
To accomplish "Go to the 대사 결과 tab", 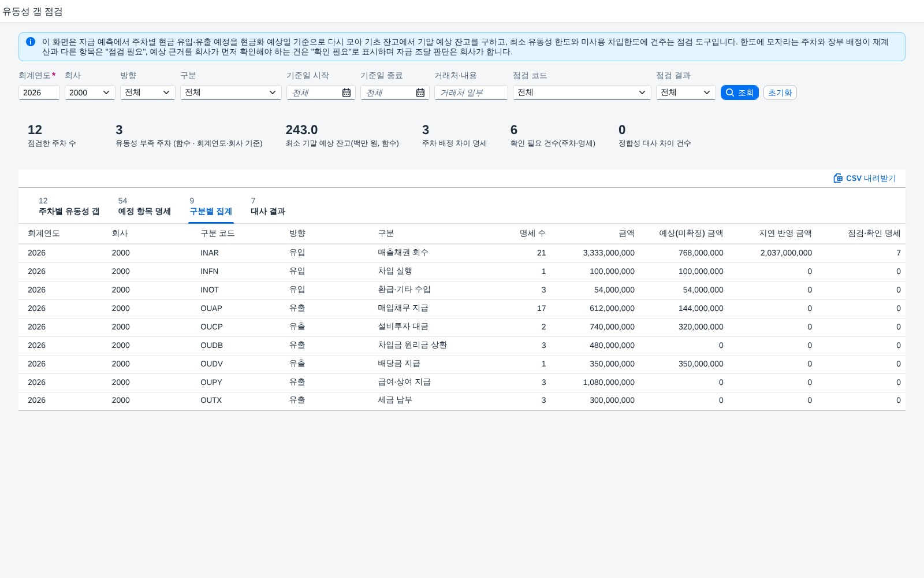I will coord(268,206).
